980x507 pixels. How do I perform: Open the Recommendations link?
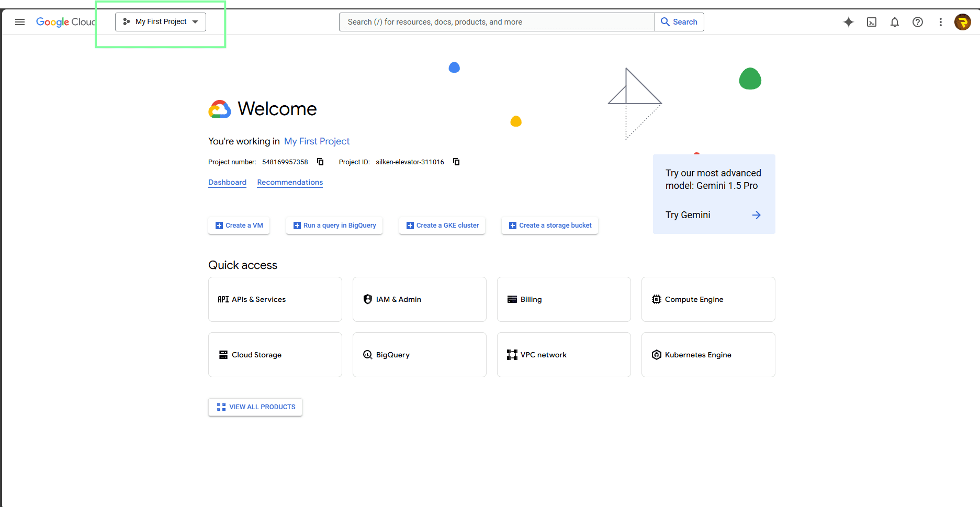tap(290, 182)
